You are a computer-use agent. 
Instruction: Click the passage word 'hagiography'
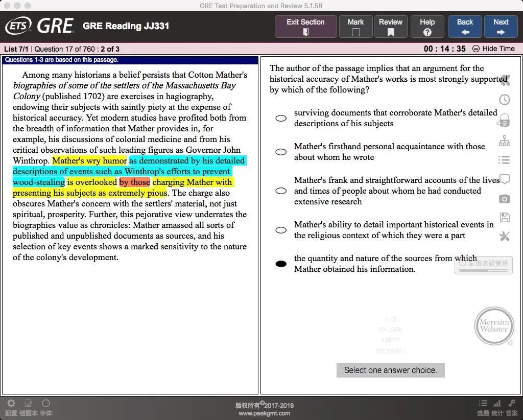click(189, 97)
